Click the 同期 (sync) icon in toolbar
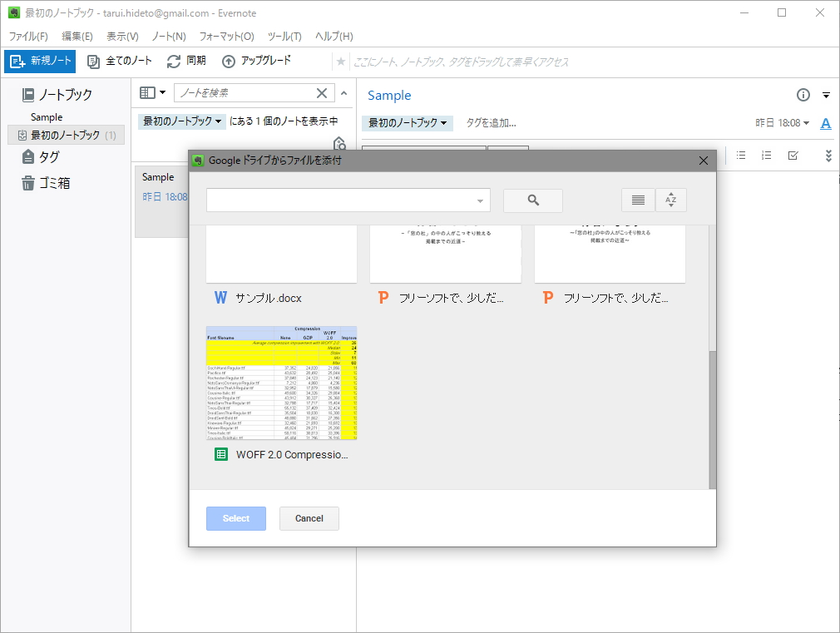 point(173,60)
